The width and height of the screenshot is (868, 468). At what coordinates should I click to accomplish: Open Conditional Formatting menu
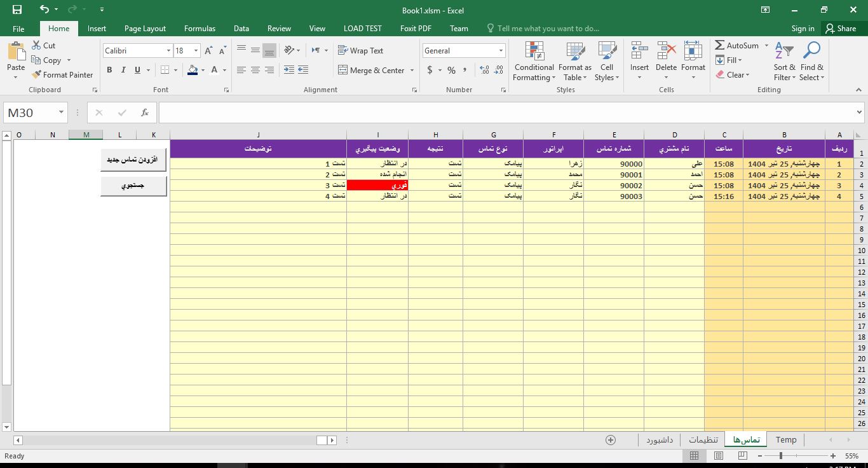(x=534, y=62)
